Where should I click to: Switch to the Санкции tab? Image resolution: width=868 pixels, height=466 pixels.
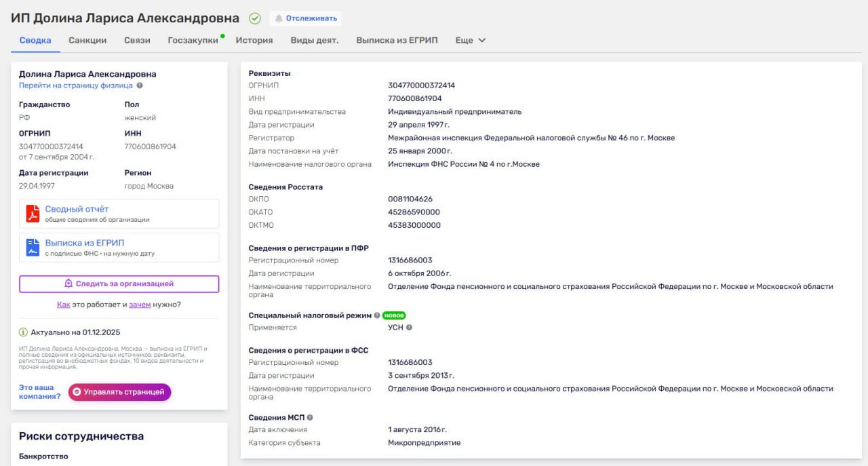[x=87, y=40]
